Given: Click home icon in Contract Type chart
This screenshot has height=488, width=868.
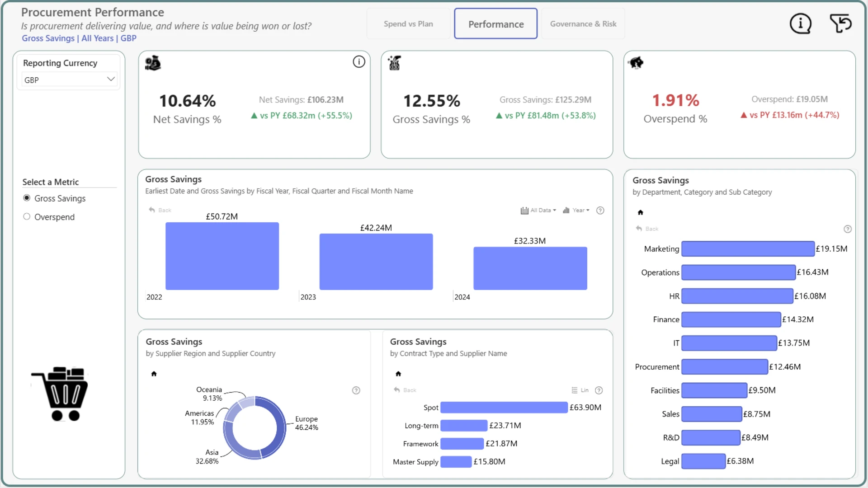Looking at the screenshot, I should tap(398, 374).
